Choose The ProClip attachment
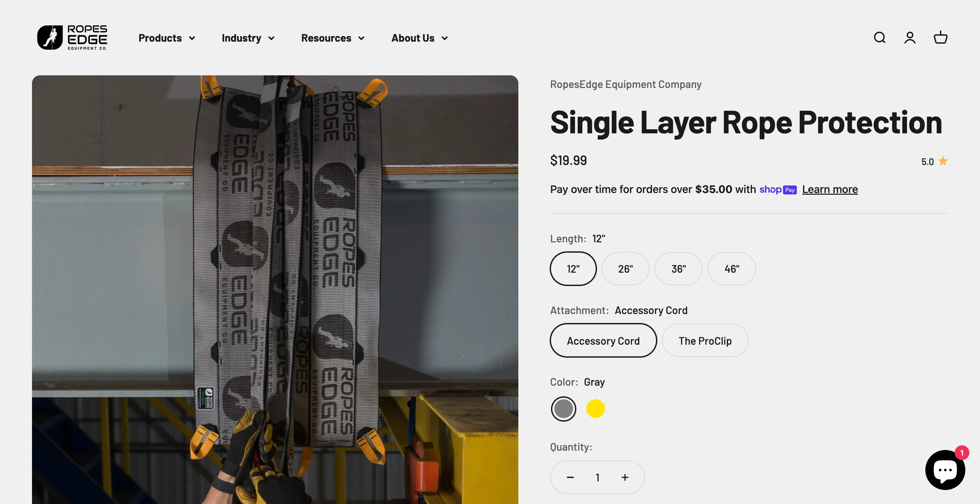 (705, 340)
